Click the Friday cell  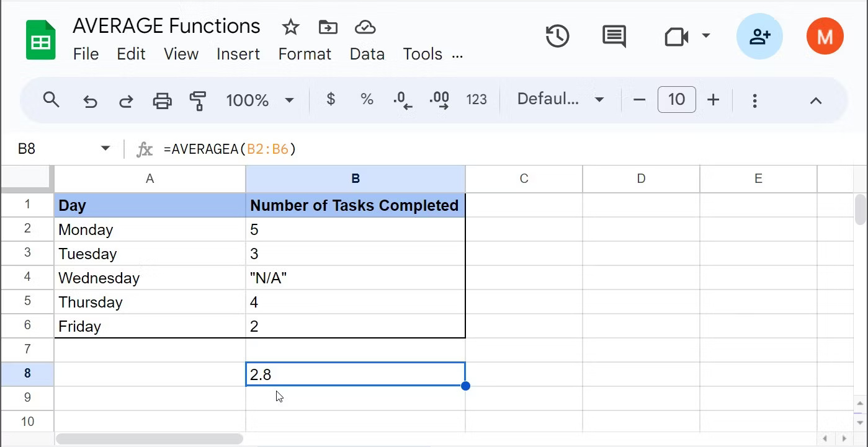150,326
